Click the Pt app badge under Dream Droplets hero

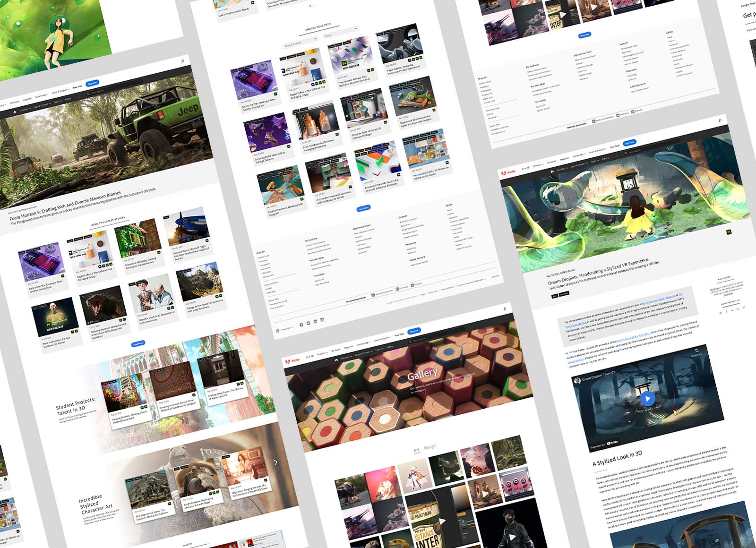(x=728, y=232)
